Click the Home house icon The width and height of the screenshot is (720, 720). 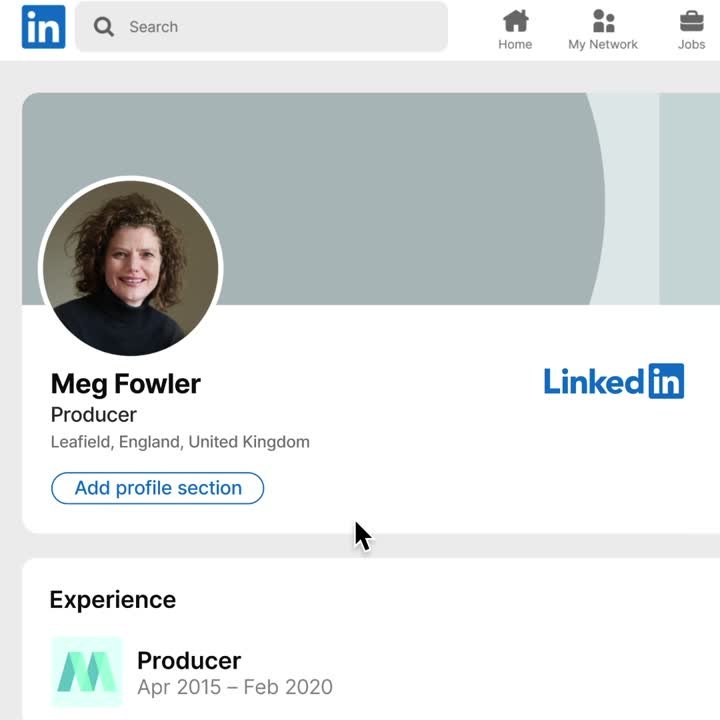tap(515, 21)
